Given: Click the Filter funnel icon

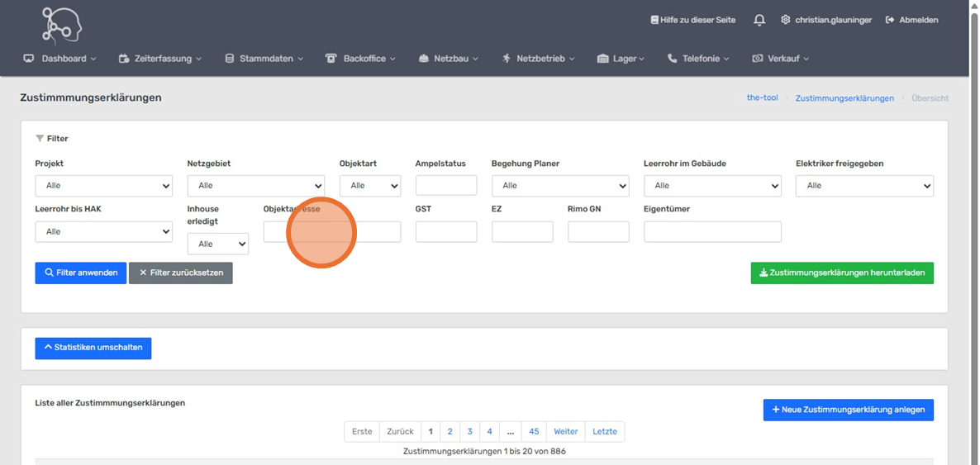Looking at the screenshot, I should [40, 139].
